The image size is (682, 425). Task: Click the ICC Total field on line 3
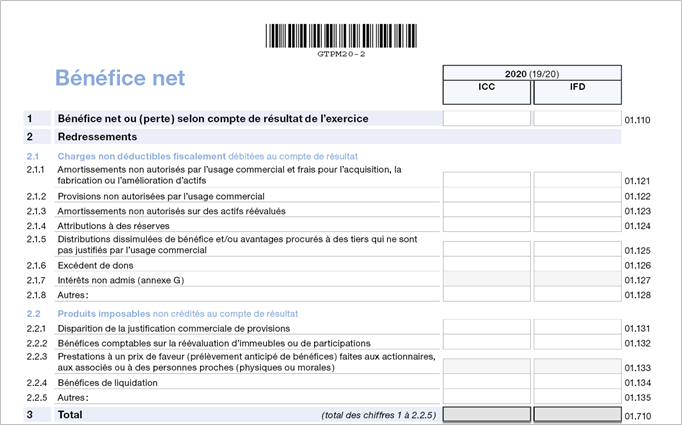click(x=487, y=414)
